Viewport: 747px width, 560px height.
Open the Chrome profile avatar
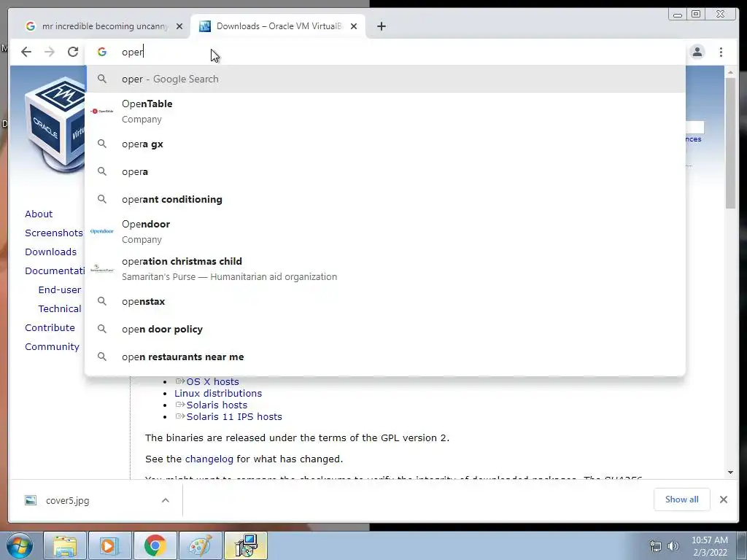pos(697,52)
